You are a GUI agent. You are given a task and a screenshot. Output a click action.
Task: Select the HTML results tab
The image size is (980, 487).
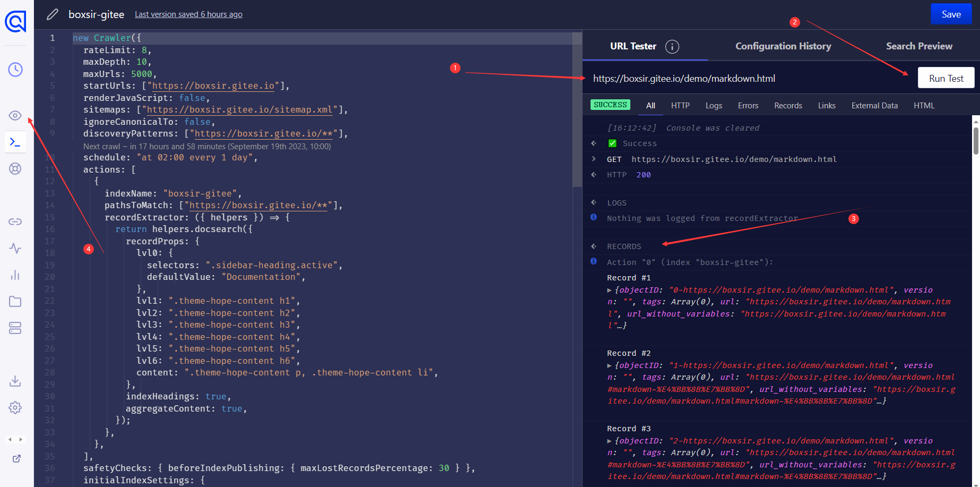pos(924,106)
